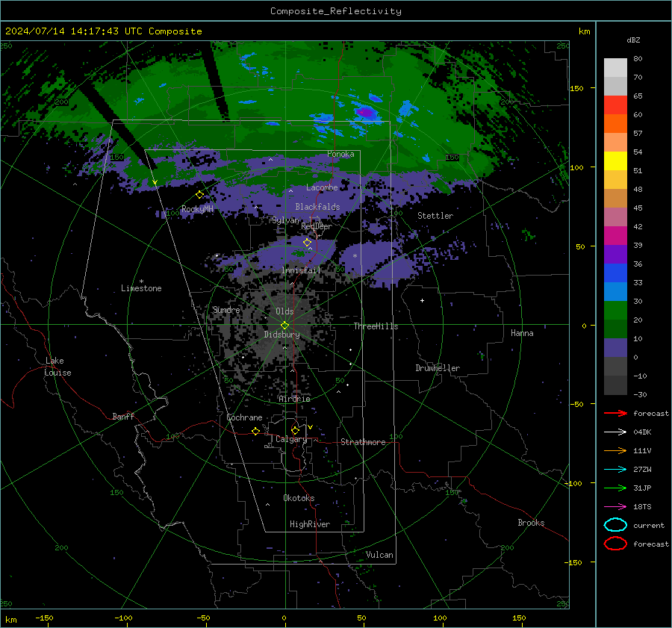Click the yellow diamond marker above Calgary label

[x=295, y=430]
